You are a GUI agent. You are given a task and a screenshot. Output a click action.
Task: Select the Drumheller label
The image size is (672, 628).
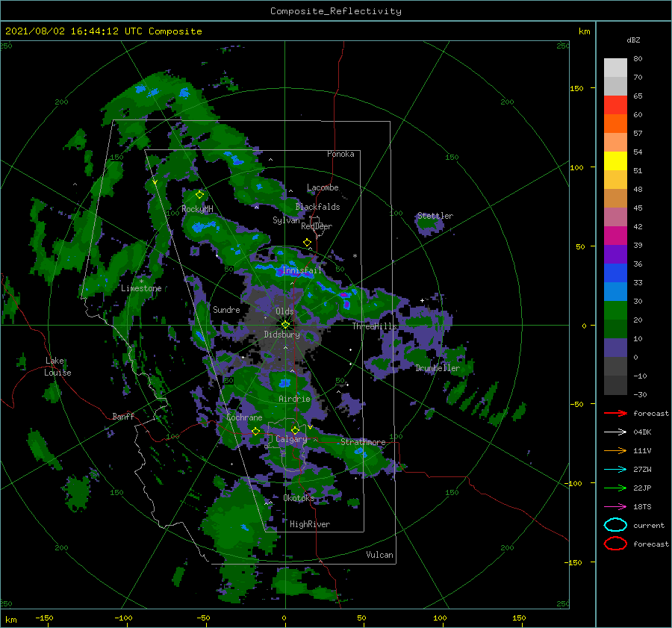437,368
